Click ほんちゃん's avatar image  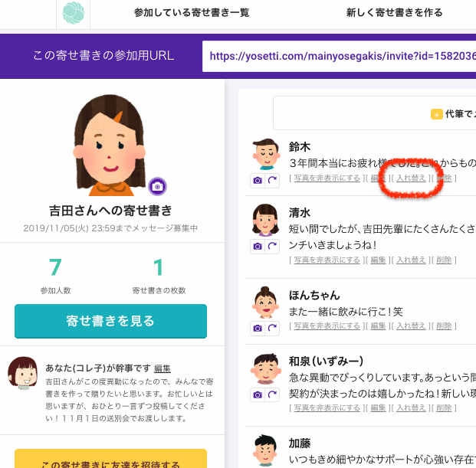pos(265,302)
